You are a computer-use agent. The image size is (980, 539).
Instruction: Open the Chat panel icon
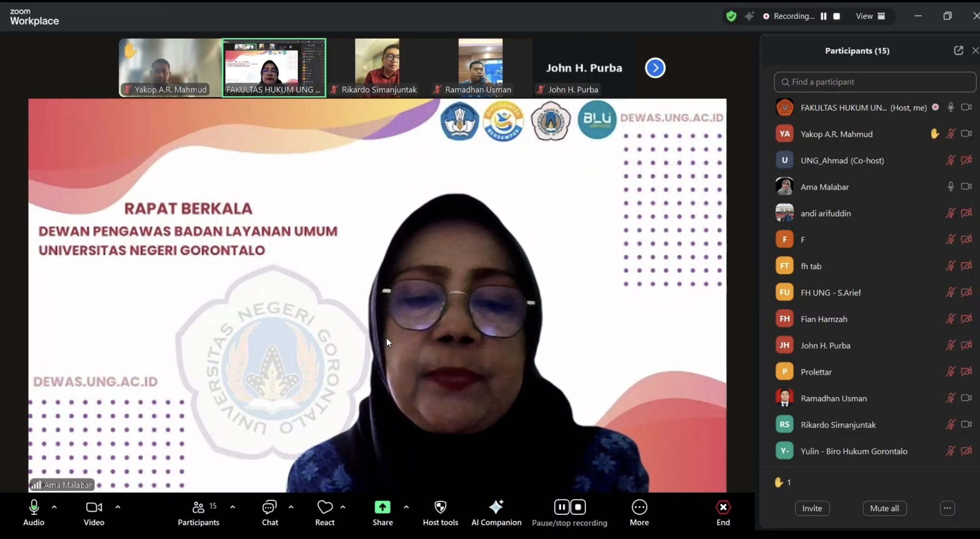269,508
